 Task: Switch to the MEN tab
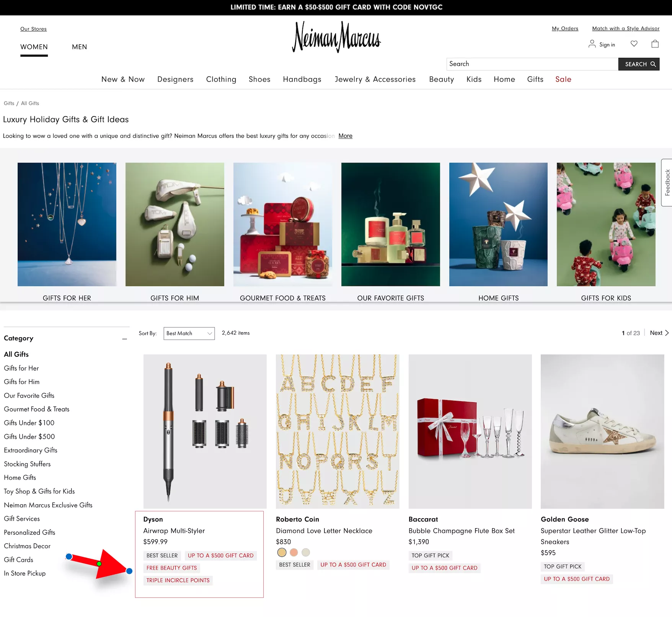click(x=80, y=47)
